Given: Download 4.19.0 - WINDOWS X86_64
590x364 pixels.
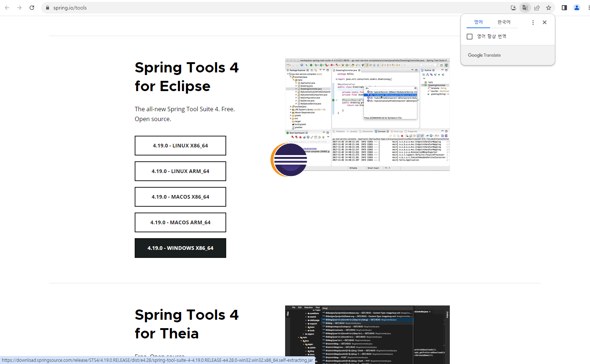Looking at the screenshot, I should (x=180, y=248).
